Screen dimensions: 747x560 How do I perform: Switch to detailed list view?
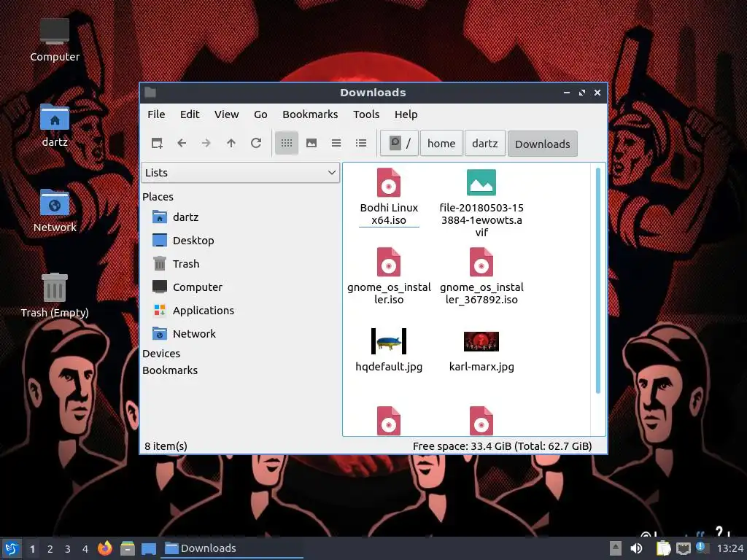[361, 143]
